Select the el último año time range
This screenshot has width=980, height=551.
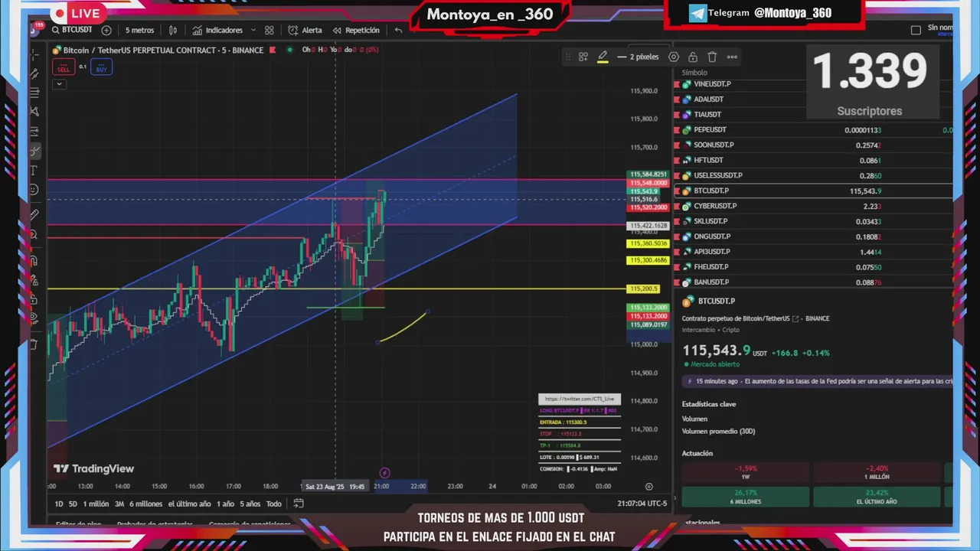pos(189,504)
